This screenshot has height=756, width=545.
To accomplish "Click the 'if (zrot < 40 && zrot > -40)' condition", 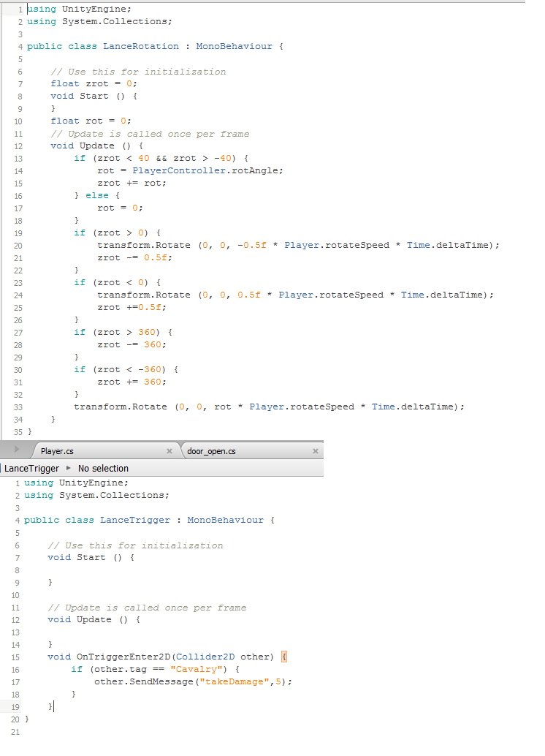I will coord(155,158).
